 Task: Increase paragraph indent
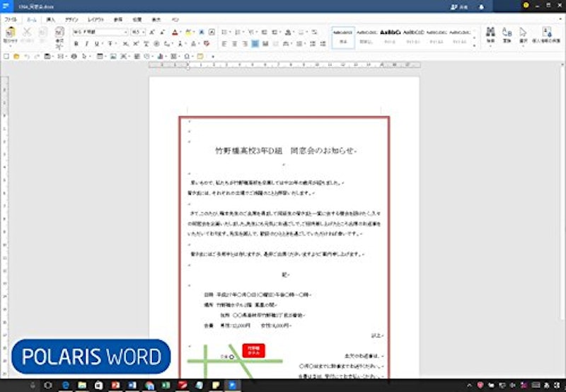(275, 32)
